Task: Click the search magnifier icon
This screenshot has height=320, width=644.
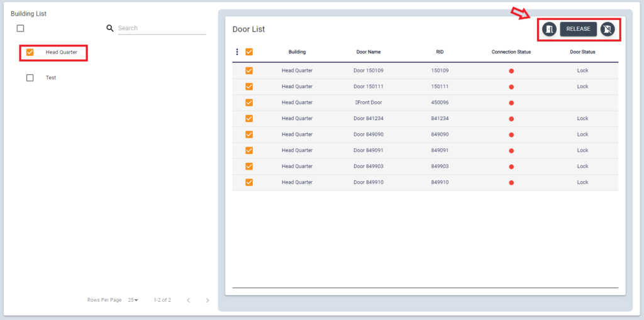Action: [110, 28]
